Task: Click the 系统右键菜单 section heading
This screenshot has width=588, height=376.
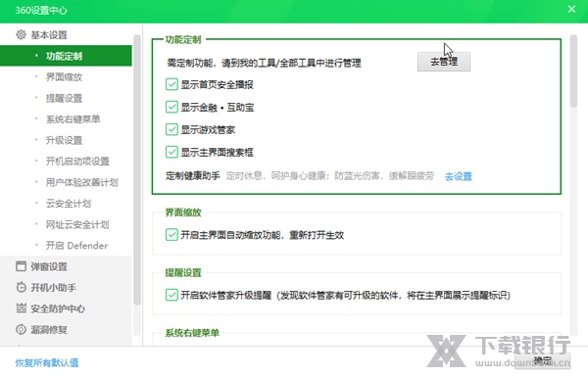Action: click(192, 333)
